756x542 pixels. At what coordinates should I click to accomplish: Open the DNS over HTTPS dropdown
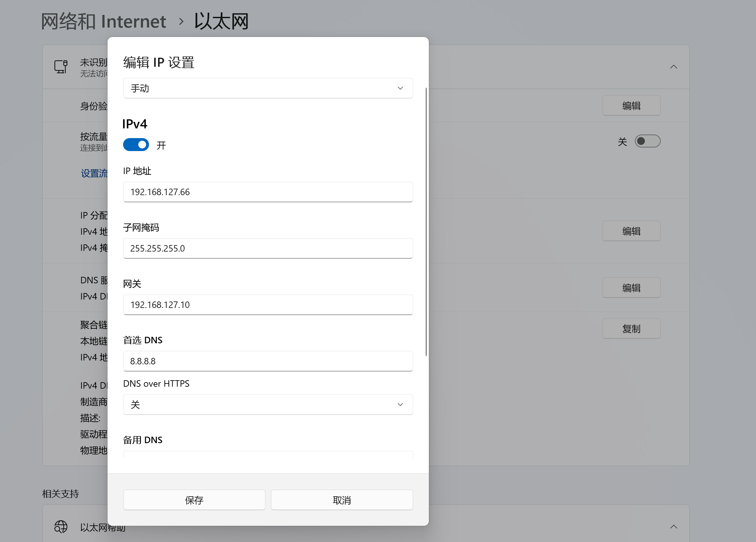point(268,405)
